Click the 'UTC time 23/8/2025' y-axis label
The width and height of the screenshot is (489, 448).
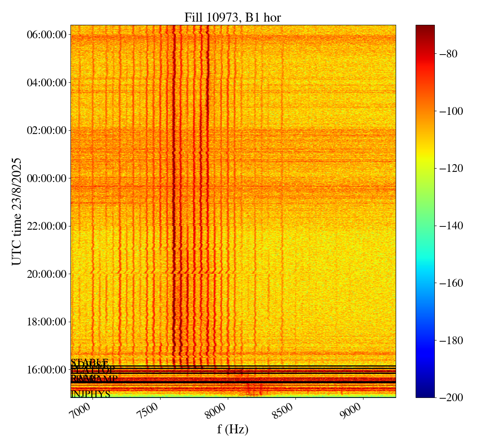(x=17, y=211)
